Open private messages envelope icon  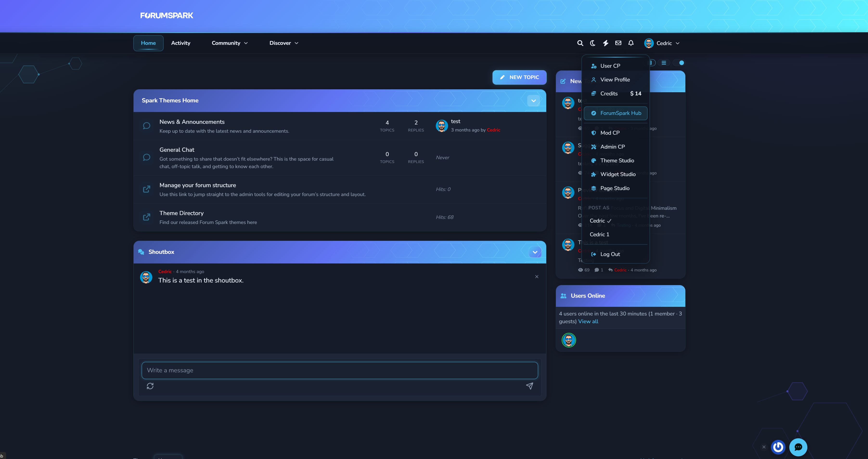pyautogui.click(x=618, y=43)
